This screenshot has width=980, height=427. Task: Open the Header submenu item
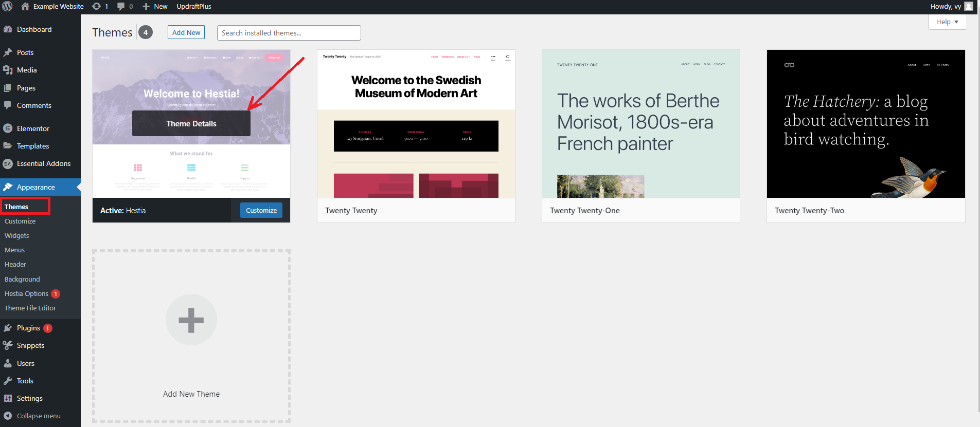pos(15,264)
